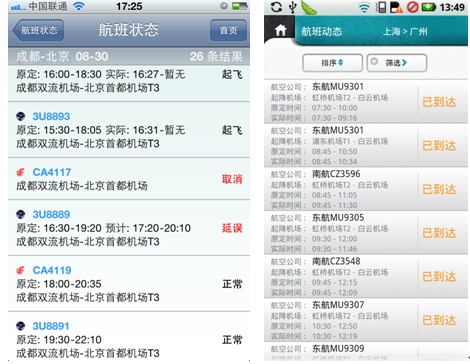This screenshot has height=364, width=470.
Task: Select the 东航MU5301 flight row
Action: [x=366, y=145]
